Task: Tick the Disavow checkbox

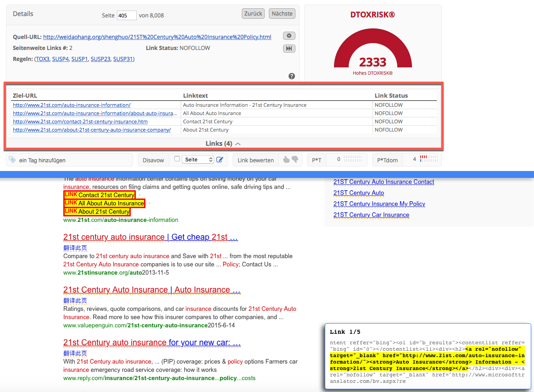Action: (x=177, y=159)
